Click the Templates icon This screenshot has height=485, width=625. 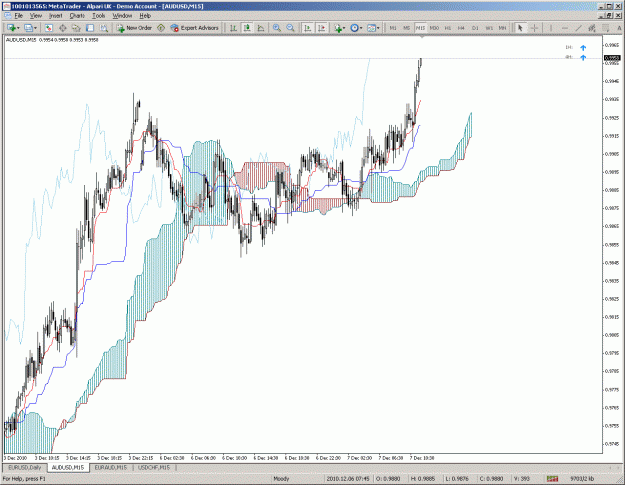(371, 28)
